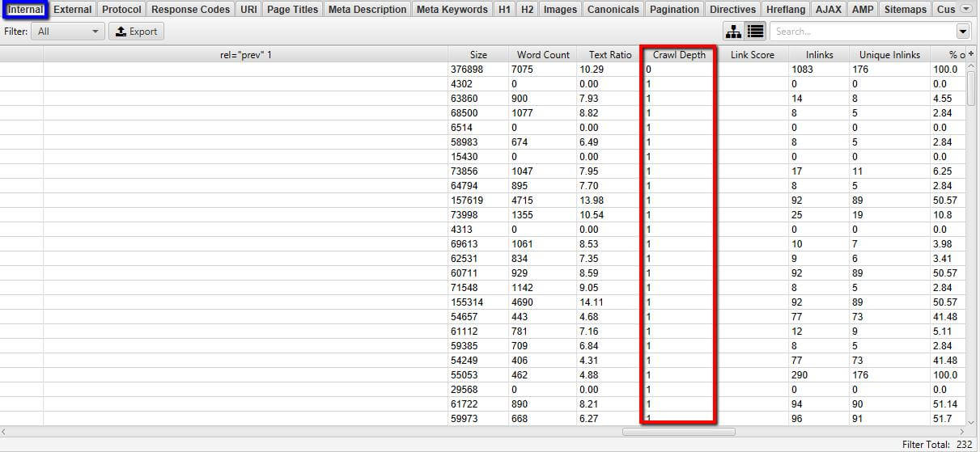The image size is (980, 452).
Task: Open the Canonicals tab
Action: click(x=613, y=10)
